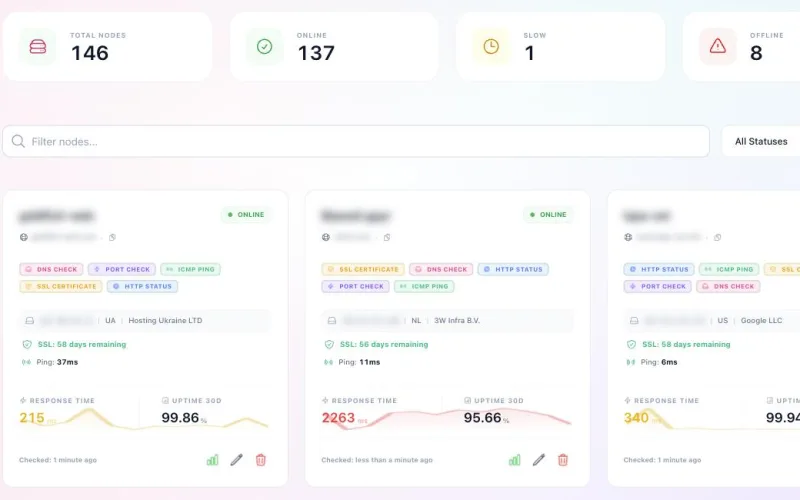
Task: Click SSL shield icon on Google LLC card
Action: tap(631, 344)
